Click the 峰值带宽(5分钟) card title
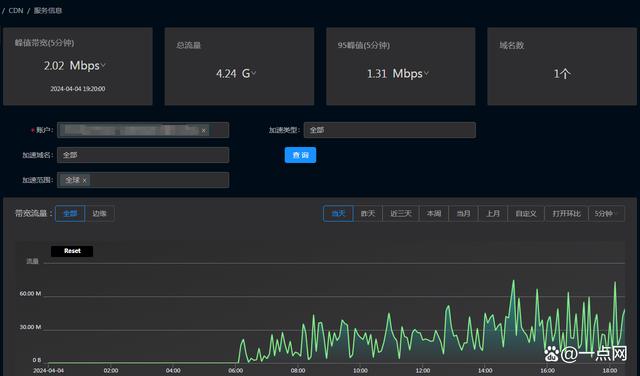Image resolution: width=640 pixels, height=376 pixels. tap(44, 43)
